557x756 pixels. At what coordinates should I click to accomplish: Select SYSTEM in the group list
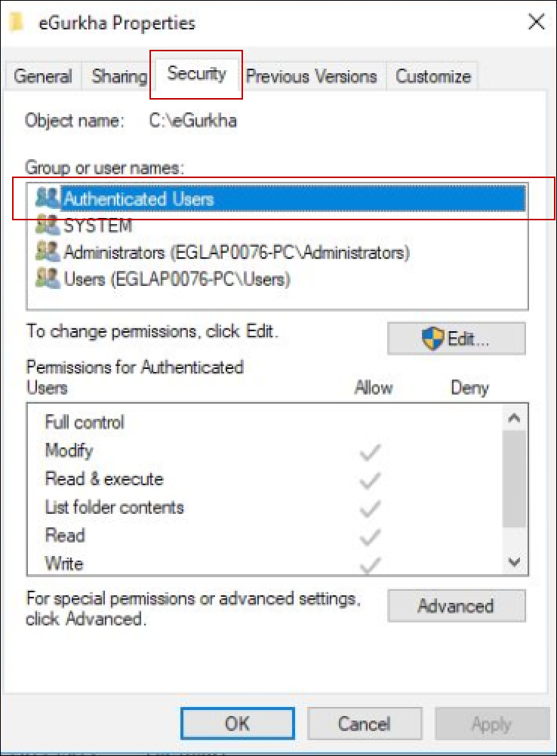point(98,226)
